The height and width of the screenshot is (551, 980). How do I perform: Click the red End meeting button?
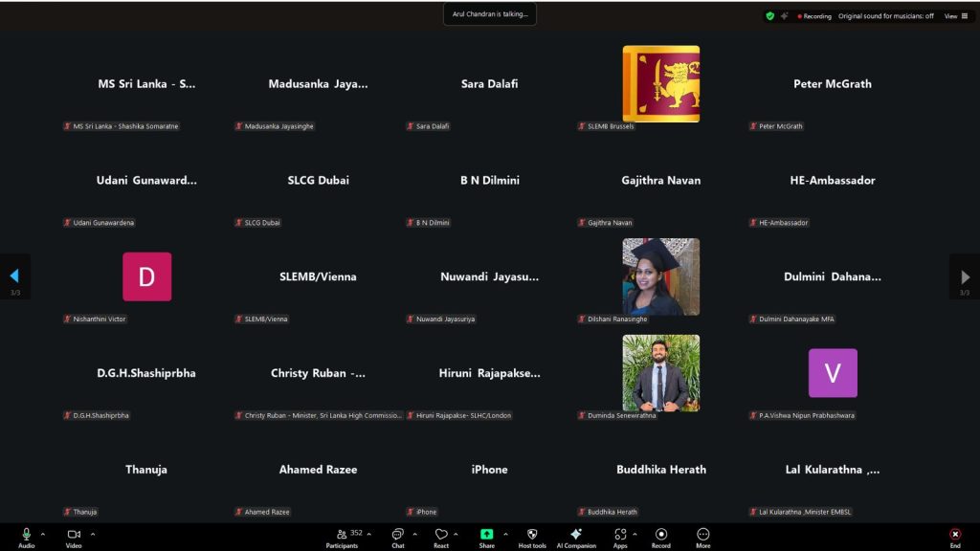[x=954, y=535]
